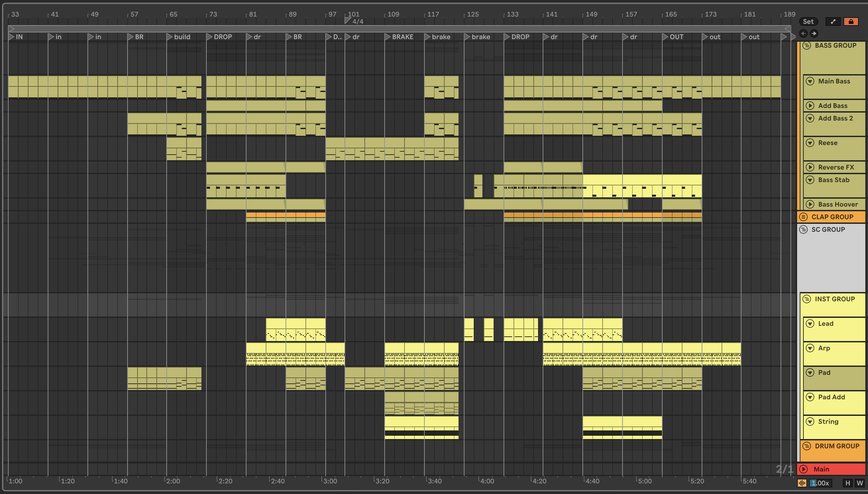Click the IN locator triangle at bar 33
The height and width of the screenshot is (494, 868).
[11, 37]
